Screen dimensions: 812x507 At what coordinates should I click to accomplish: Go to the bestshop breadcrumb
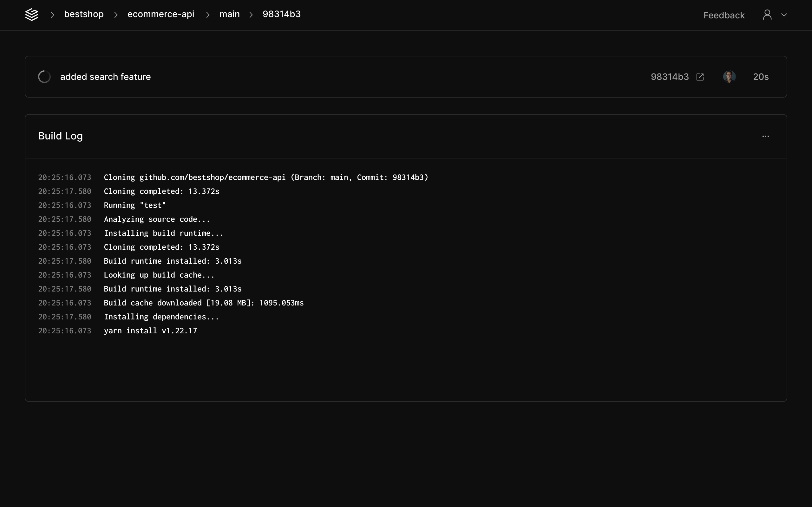coord(84,14)
